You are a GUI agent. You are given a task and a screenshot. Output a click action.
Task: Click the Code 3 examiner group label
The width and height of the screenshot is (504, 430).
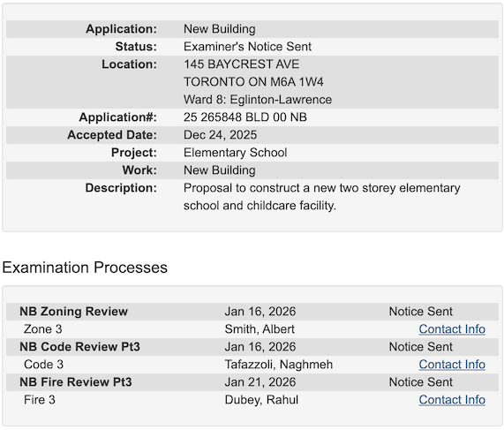click(x=43, y=365)
